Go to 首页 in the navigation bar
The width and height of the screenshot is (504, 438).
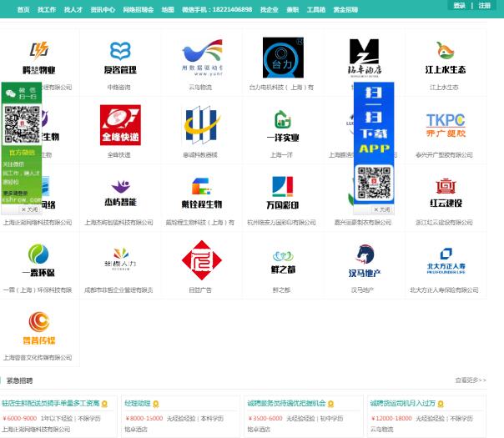[x=23, y=10]
